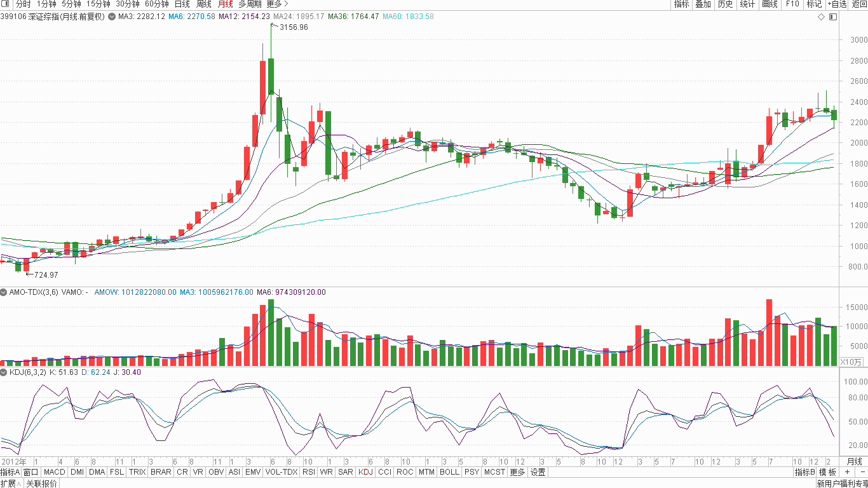
Task: Open indicator 设置 settings
Action: click(x=538, y=472)
